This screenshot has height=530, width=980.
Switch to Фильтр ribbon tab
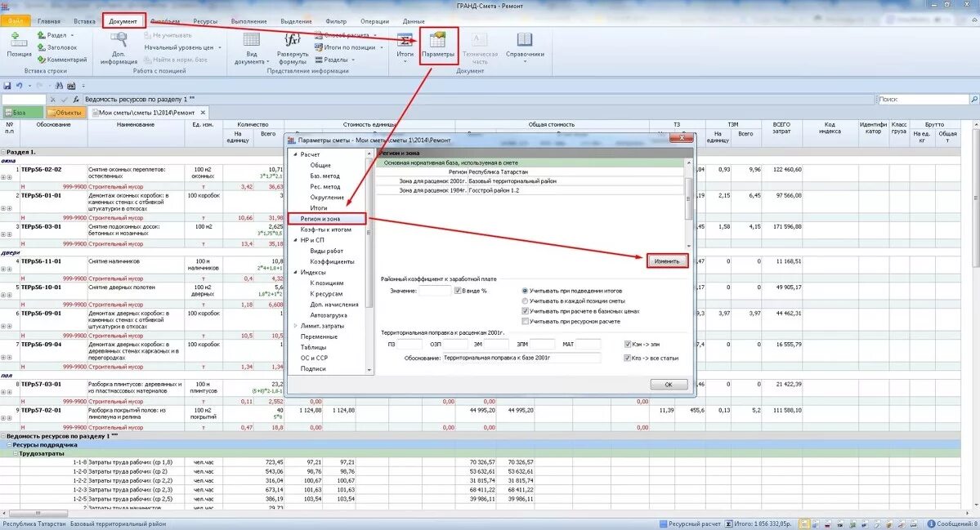coord(336,21)
